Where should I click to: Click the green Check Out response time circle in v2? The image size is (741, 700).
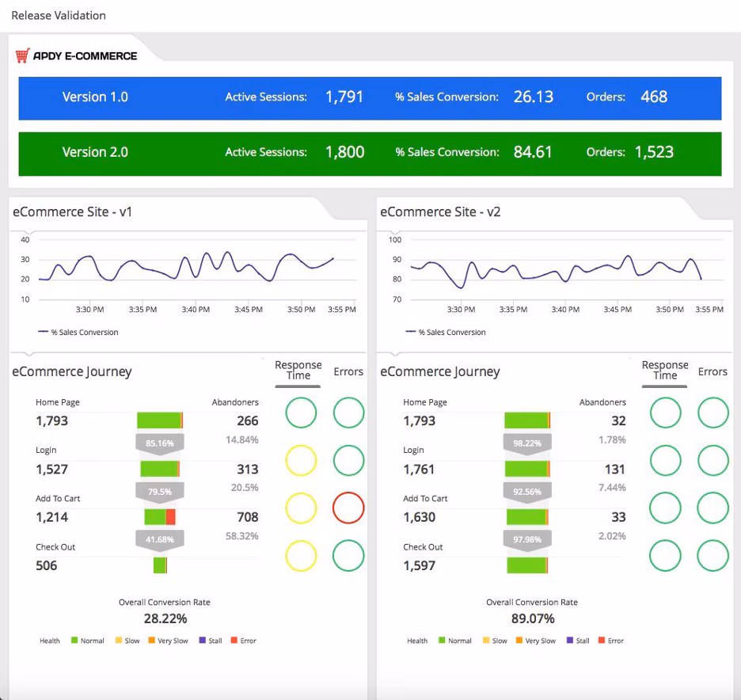(x=665, y=556)
